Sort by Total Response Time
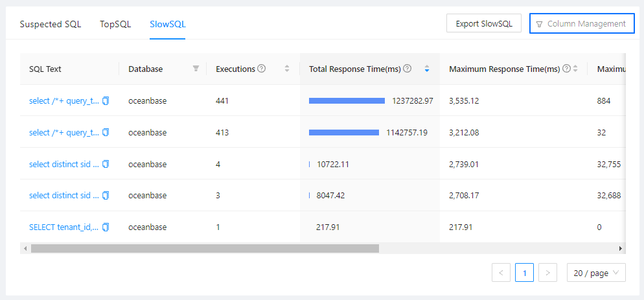This screenshot has width=644, height=300. click(426, 69)
